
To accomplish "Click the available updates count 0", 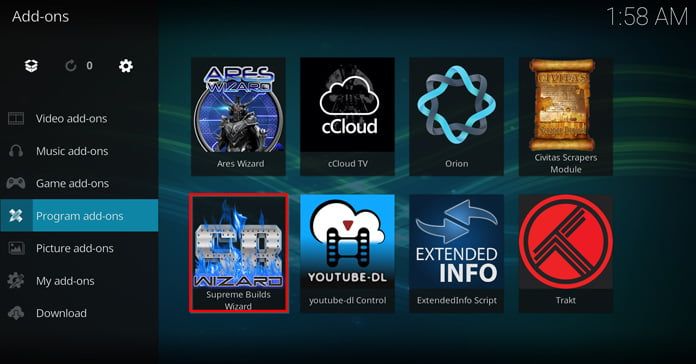I will pos(90,66).
